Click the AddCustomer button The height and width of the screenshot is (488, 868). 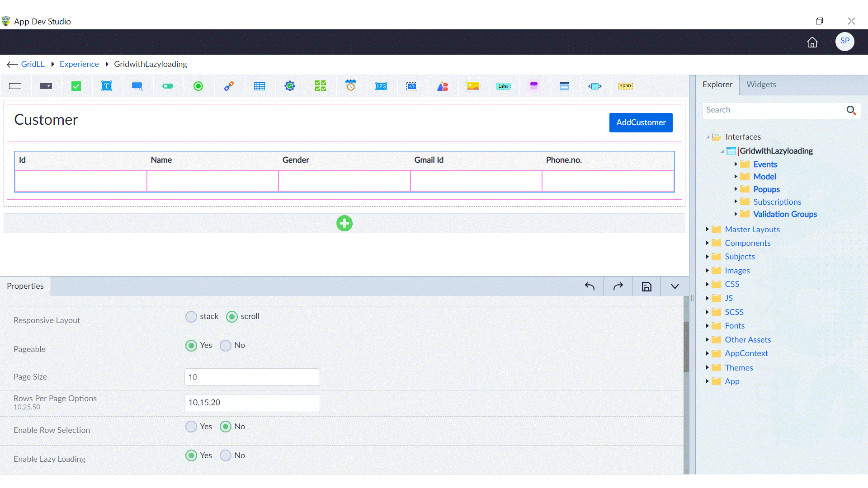tap(641, 122)
